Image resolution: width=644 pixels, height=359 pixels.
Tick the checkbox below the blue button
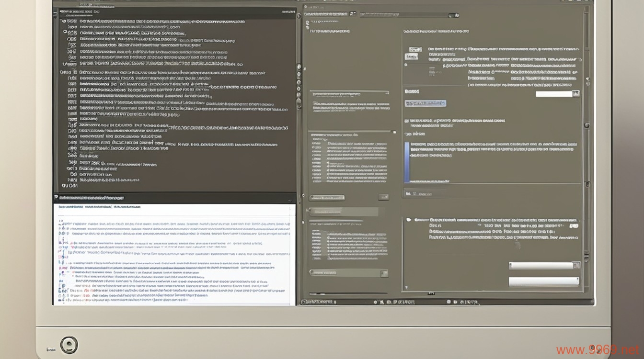pyautogui.click(x=406, y=122)
